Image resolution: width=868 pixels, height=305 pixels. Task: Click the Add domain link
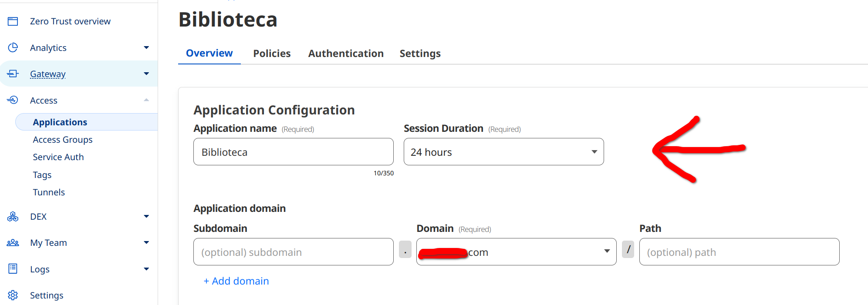pos(236,281)
